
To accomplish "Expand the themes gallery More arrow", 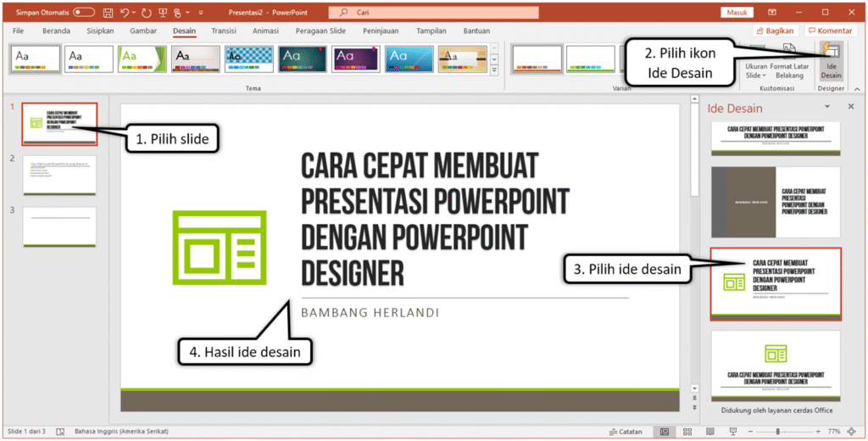I will (494, 70).
